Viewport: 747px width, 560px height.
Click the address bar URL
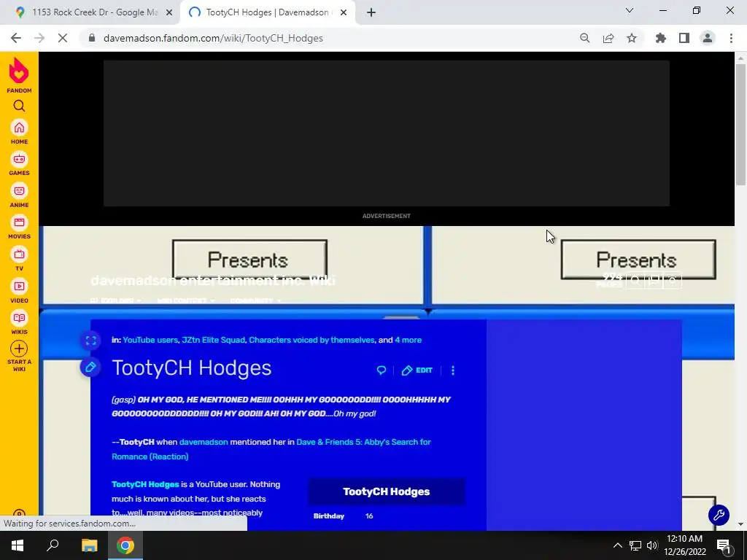point(213,38)
